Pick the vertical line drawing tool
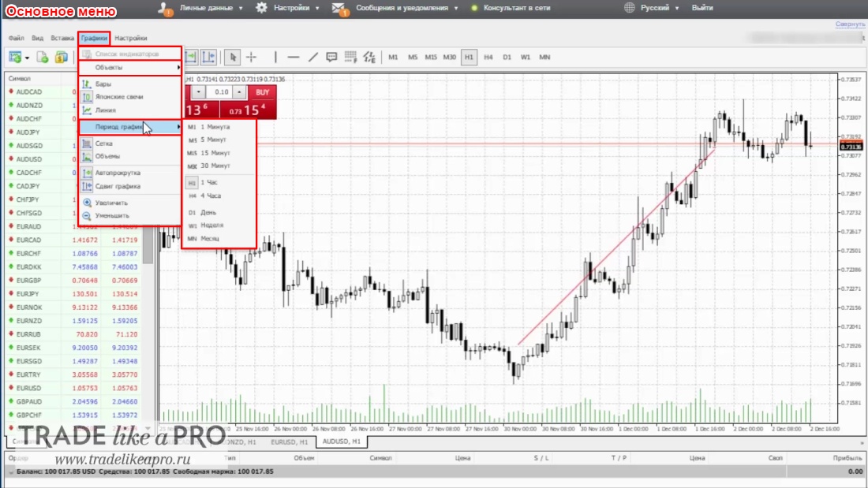Viewport: 868px width, 488px height. click(x=275, y=57)
